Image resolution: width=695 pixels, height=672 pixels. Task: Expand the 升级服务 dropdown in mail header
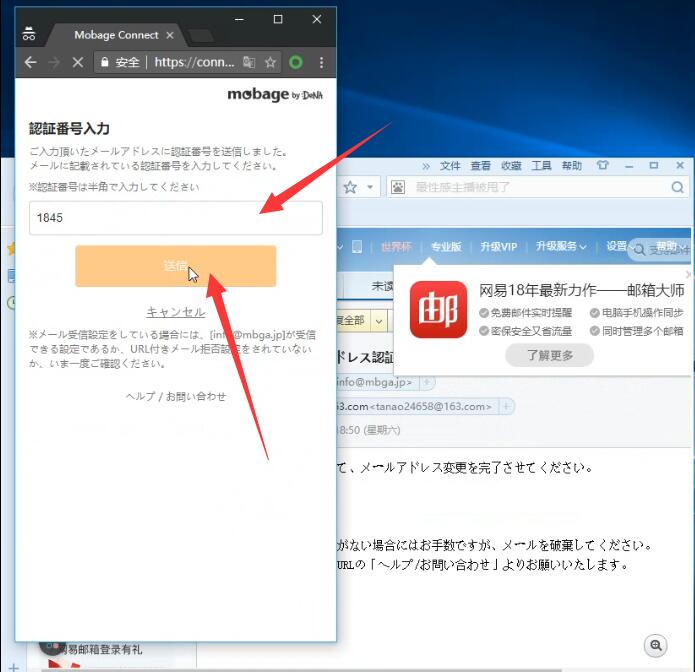561,246
